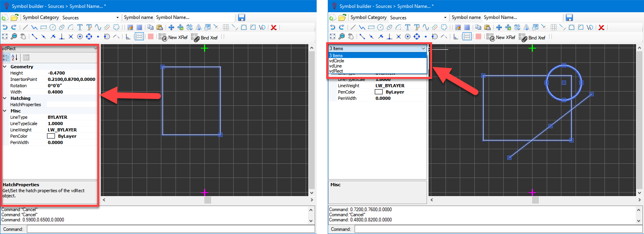This screenshot has height=234, width=644.
Task: Select the Line tool in left window
Action: (x=25, y=27)
